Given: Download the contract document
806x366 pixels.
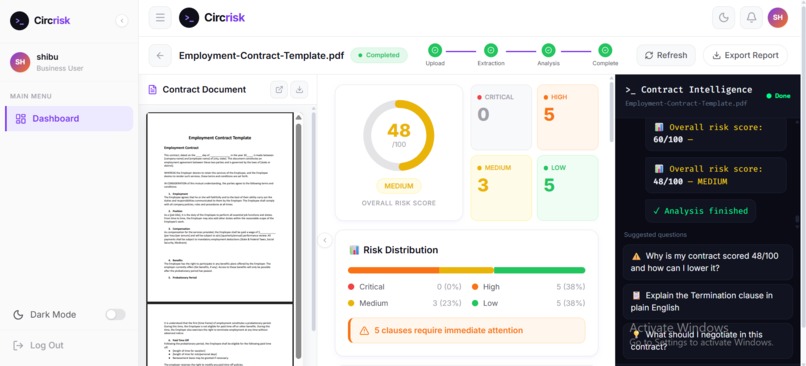Looking at the screenshot, I should [299, 89].
